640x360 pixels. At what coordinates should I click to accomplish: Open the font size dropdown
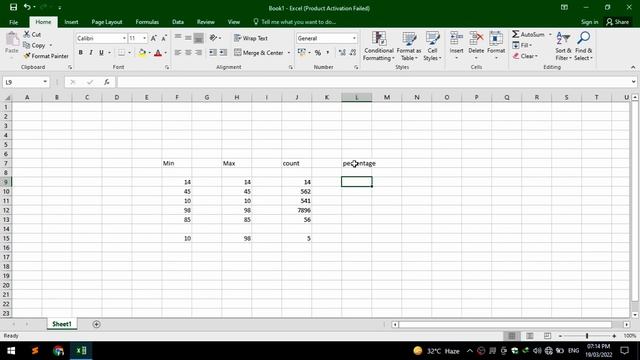144,38
